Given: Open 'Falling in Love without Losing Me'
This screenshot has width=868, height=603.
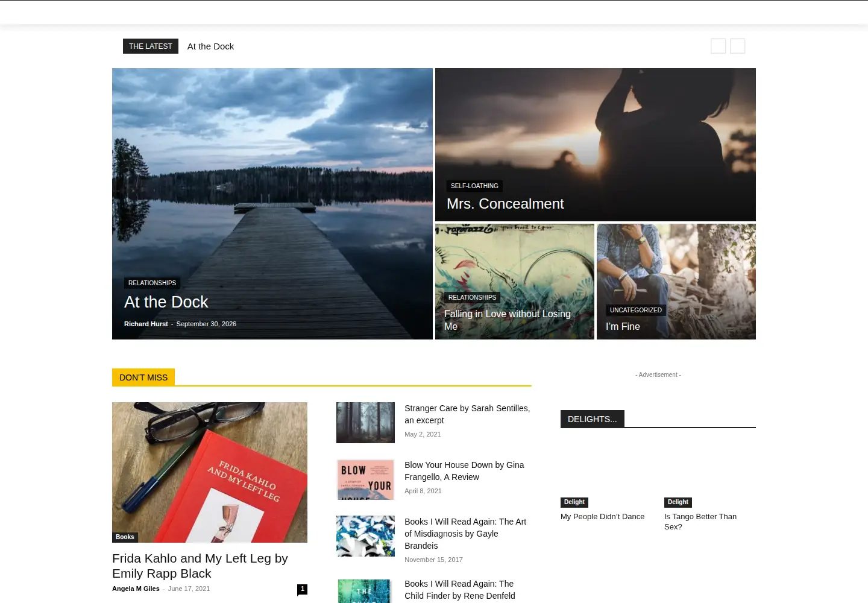Looking at the screenshot, I should coord(508,320).
